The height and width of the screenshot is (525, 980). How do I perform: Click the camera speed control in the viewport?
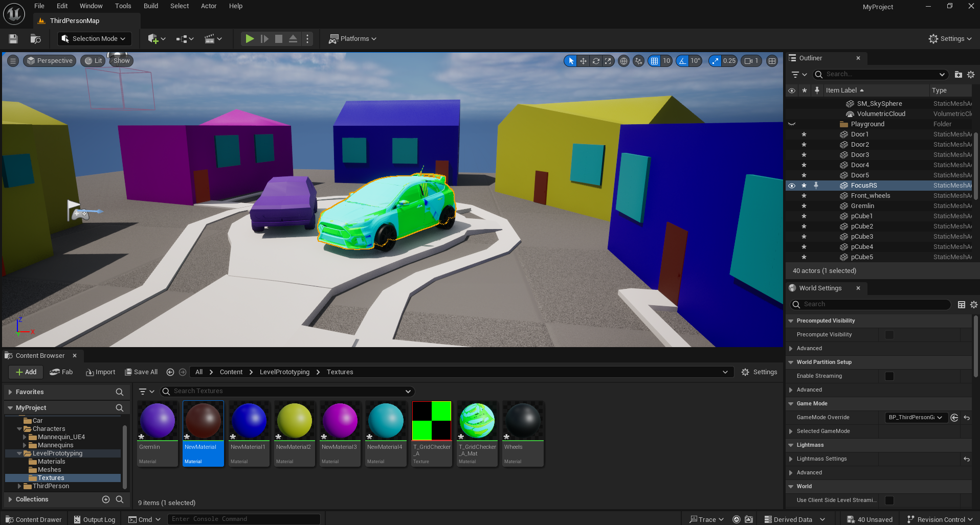[750, 61]
